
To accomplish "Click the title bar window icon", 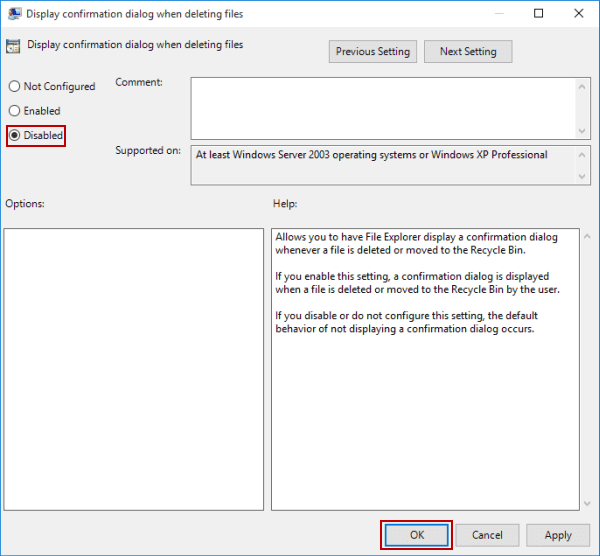I will point(15,14).
